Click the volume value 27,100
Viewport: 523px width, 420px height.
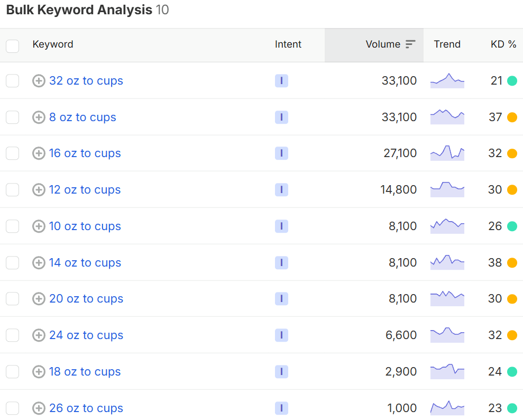tap(400, 153)
